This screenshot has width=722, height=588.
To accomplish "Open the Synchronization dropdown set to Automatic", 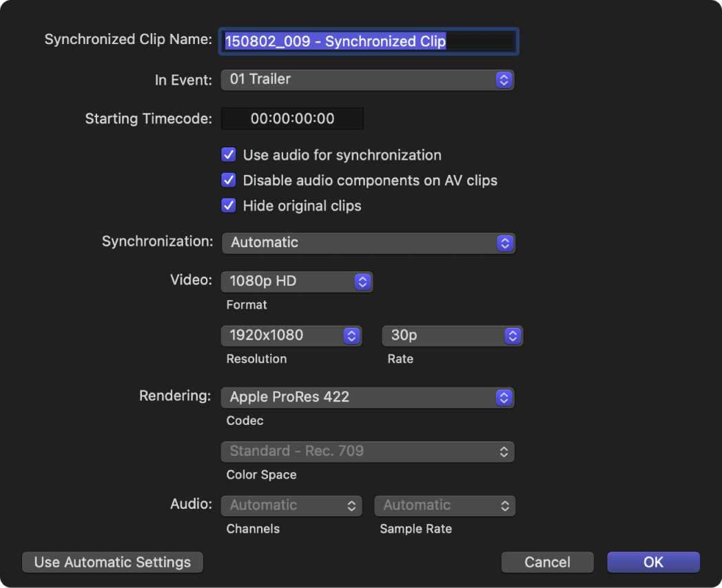I will pyautogui.click(x=368, y=242).
